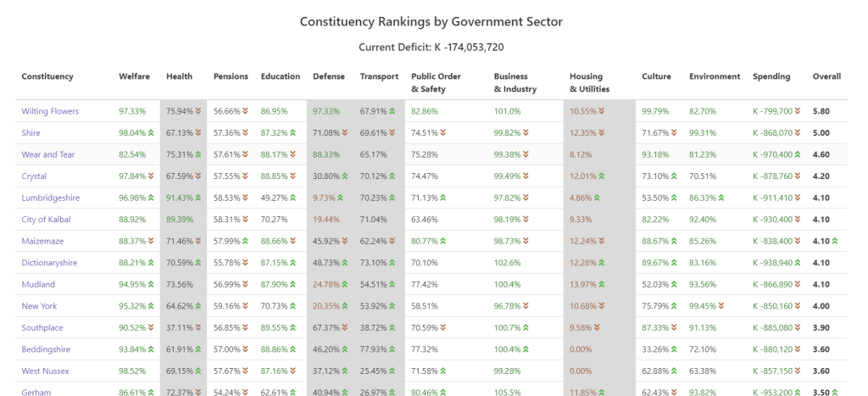Sort by the Overall column header
This screenshot has width=868, height=396.
click(x=826, y=76)
